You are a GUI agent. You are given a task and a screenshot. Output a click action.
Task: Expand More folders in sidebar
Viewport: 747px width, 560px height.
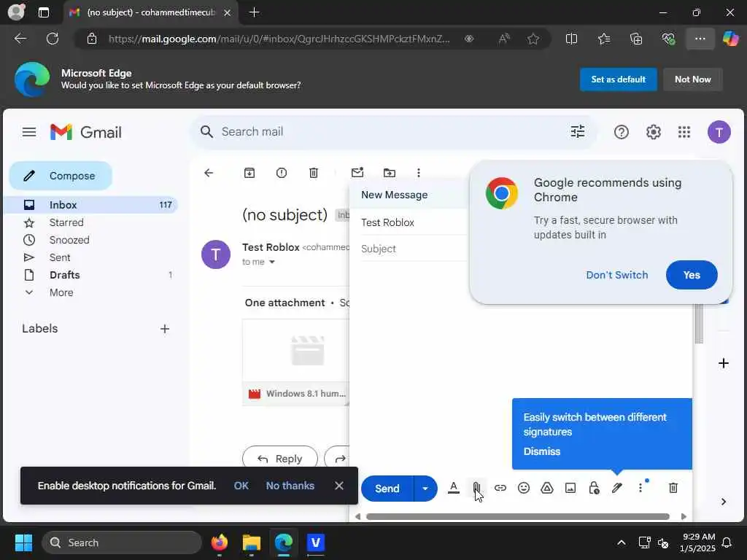(90, 292)
